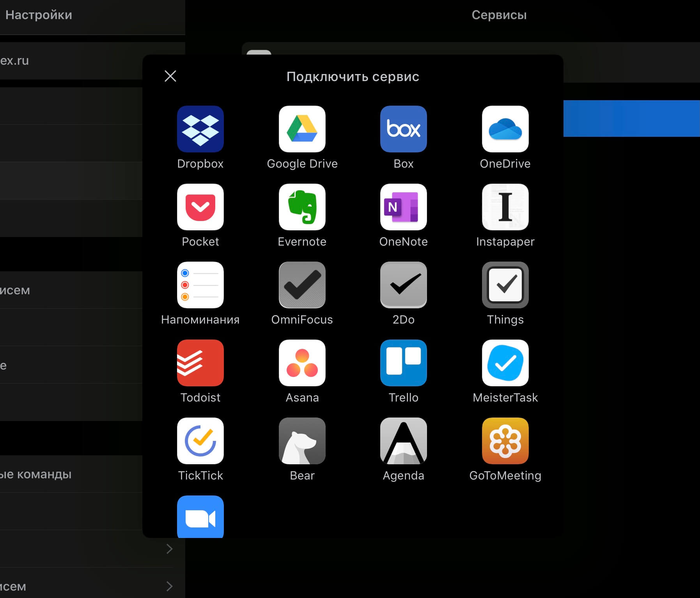Choose the MeisterTask icon
This screenshot has height=598, width=700.
point(505,363)
